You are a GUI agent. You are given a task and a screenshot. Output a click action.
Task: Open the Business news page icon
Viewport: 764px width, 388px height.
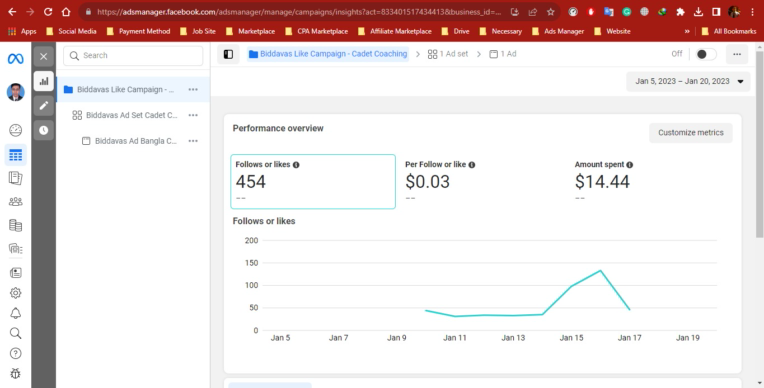tap(16, 273)
